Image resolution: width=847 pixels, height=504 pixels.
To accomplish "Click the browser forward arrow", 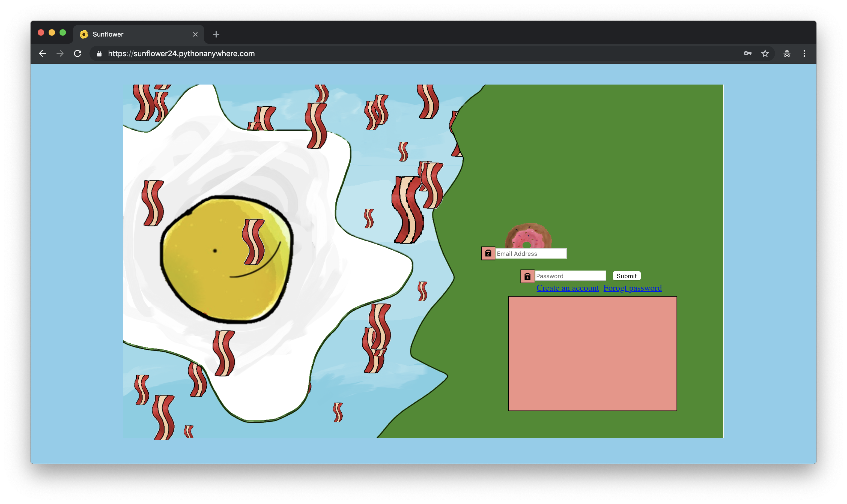I will (x=60, y=53).
